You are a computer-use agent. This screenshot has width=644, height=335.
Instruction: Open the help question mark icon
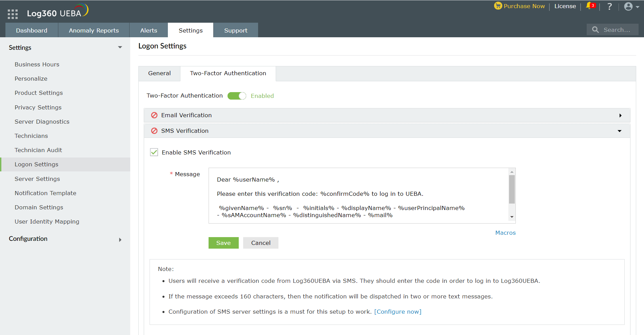click(x=609, y=6)
